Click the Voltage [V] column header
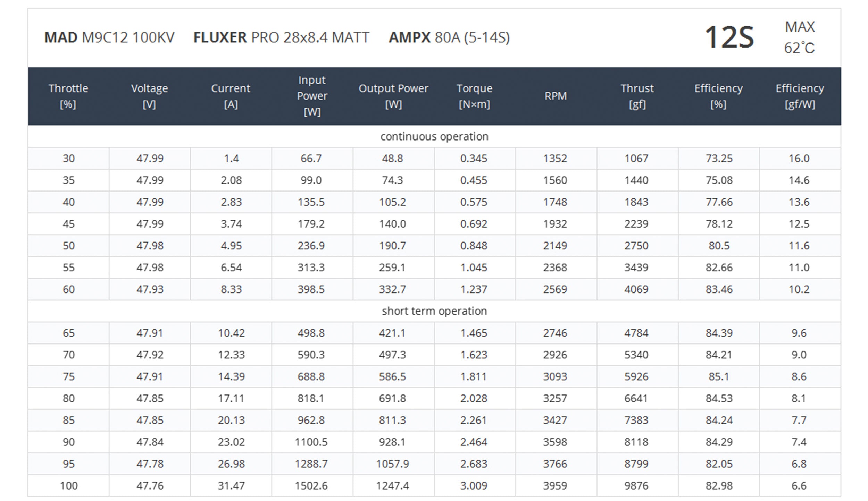868x501 pixels. tap(149, 96)
